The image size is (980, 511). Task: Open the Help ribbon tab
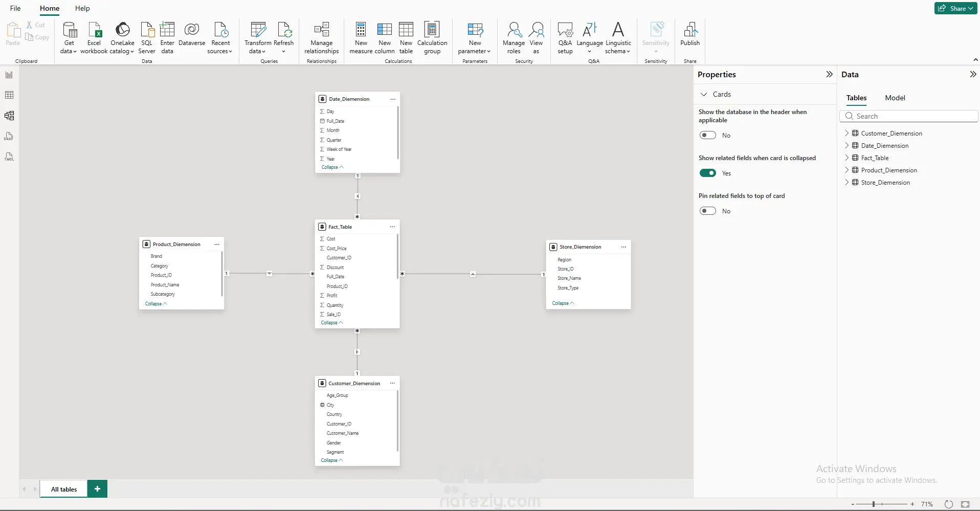(x=82, y=8)
